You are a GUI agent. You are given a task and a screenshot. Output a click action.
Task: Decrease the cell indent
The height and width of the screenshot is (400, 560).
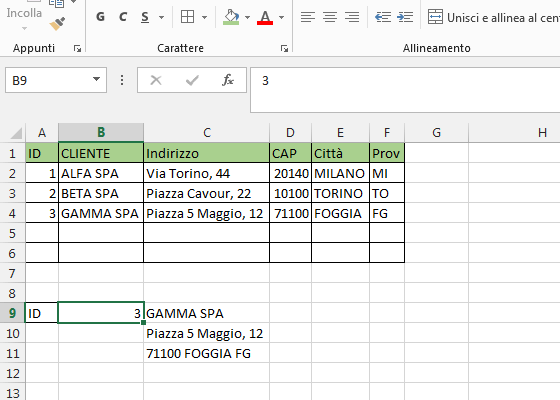point(383,17)
